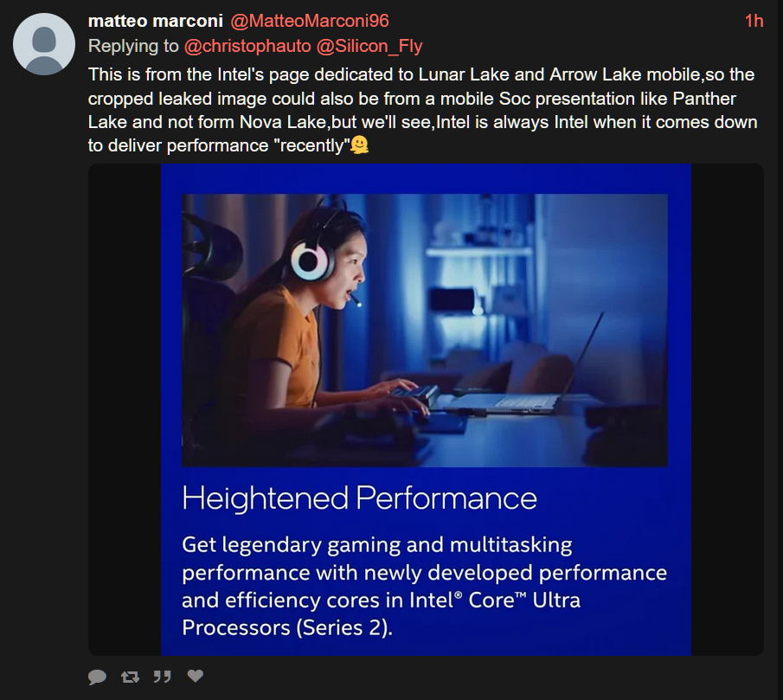Click the hugging face emoji after "recently"
Viewport: 783px width, 700px height.
[360, 145]
